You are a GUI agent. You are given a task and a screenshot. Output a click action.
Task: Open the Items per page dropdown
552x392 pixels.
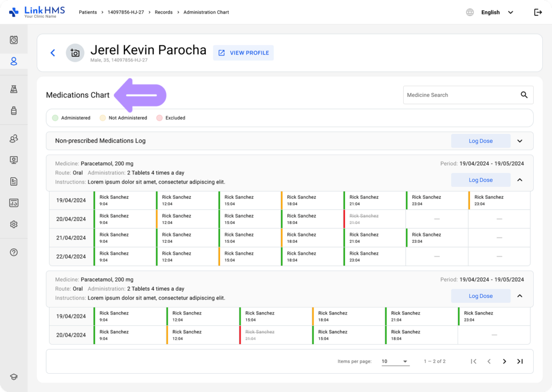coord(395,361)
